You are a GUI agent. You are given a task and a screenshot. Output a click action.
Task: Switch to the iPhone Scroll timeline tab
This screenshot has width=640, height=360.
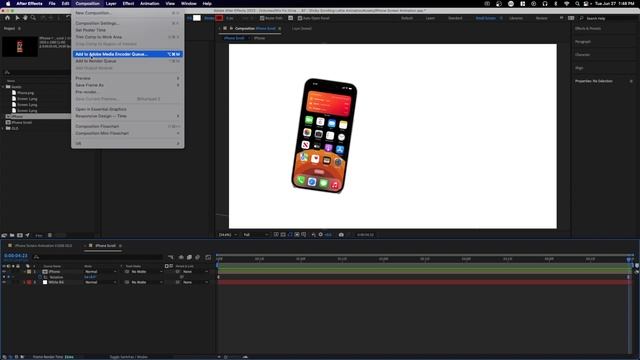tap(105, 246)
